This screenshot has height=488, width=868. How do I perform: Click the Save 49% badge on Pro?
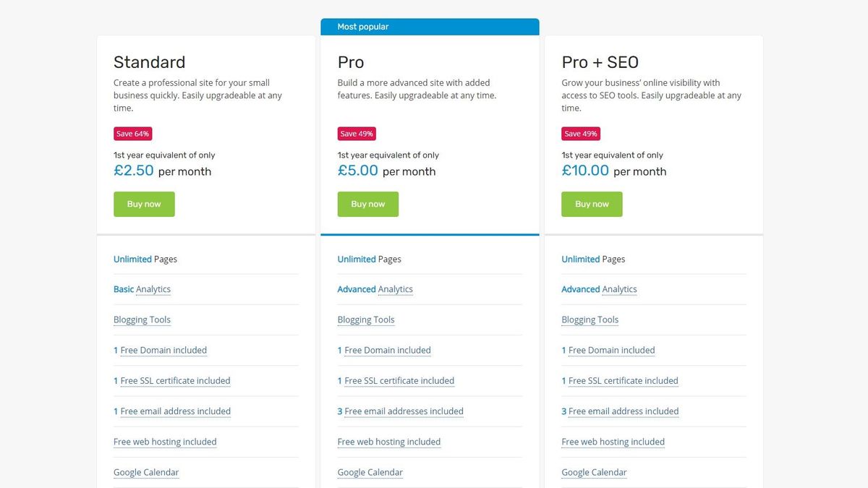tap(357, 134)
